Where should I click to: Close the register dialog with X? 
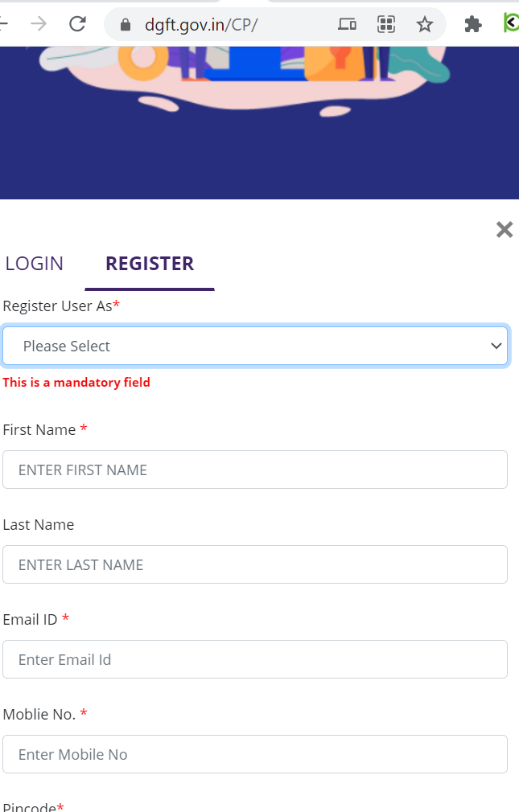pos(505,229)
